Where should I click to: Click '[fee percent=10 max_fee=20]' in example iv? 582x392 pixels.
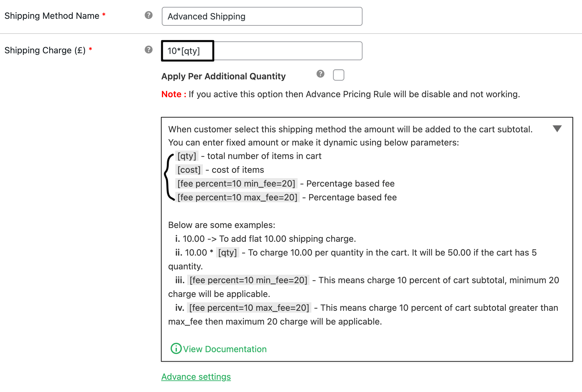249,308
